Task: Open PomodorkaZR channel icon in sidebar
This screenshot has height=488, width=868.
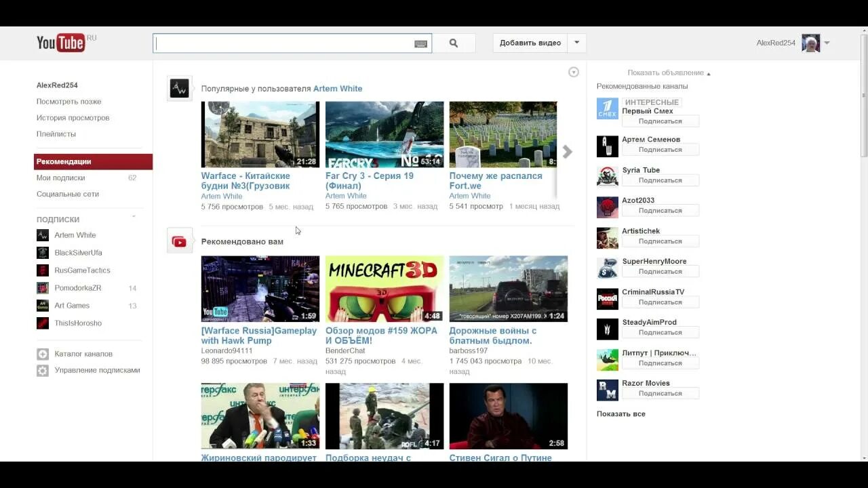Action: pyautogui.click(x=43, y=288)
